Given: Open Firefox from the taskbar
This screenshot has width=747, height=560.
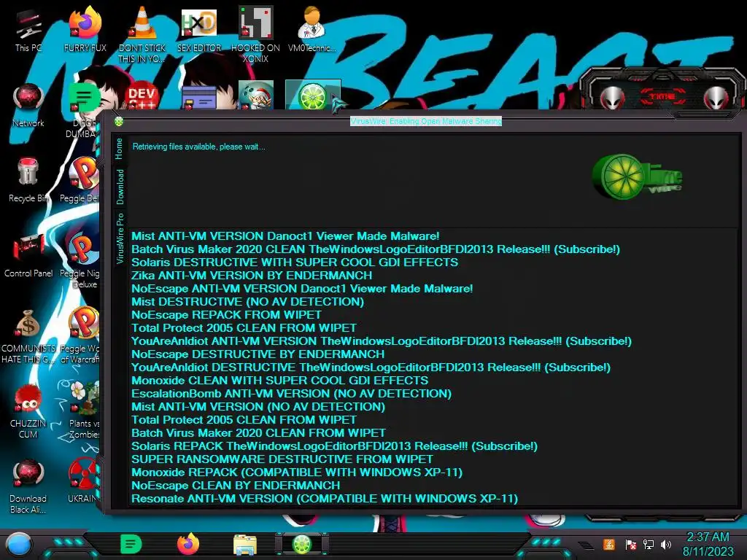Looking at the screenshot, I should [187, 544].
